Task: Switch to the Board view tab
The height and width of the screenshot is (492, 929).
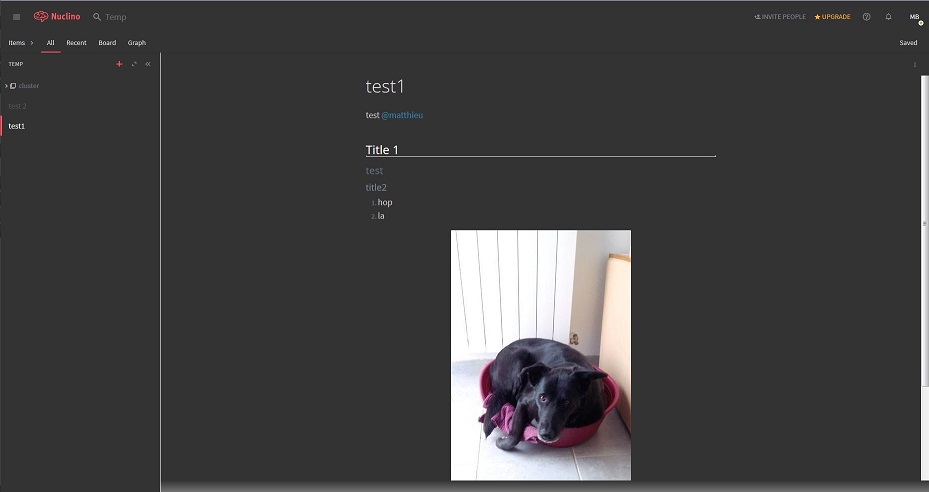Action: pyautogui.click(x=107, y=43)
